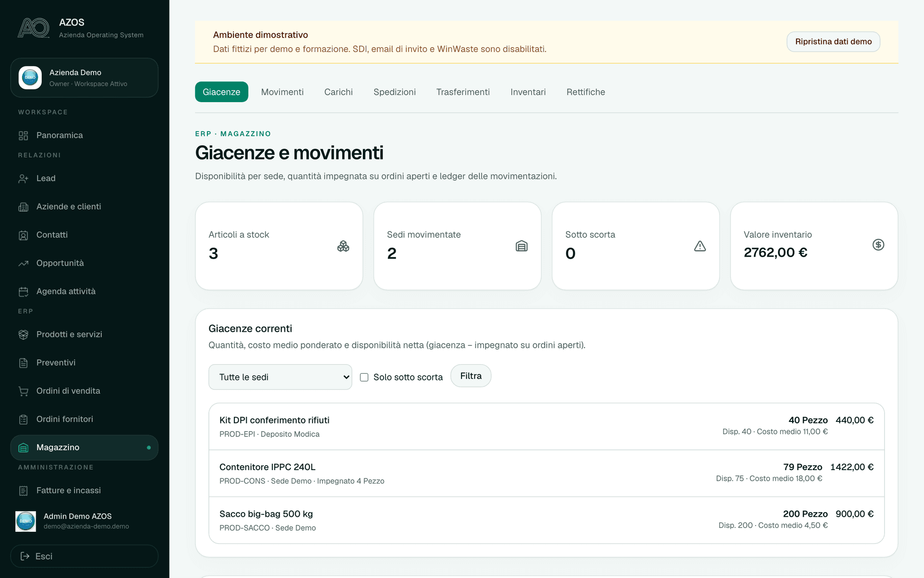The height and width of the screenshot is (578, 924).
Task: Click the Articoli a stock boxes icon
Action: (343, 246)
